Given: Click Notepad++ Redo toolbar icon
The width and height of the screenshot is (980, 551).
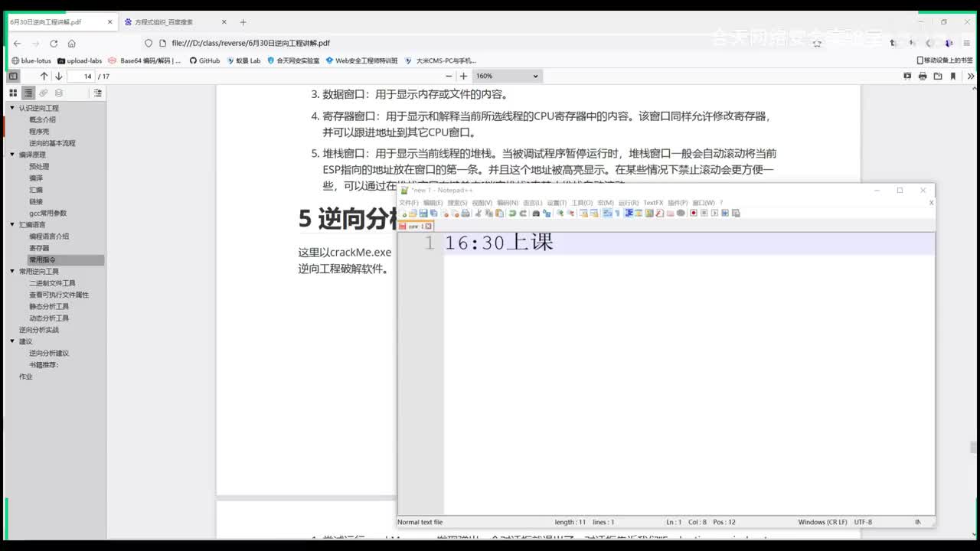Looking at the screenshot, I should (523, 214).
